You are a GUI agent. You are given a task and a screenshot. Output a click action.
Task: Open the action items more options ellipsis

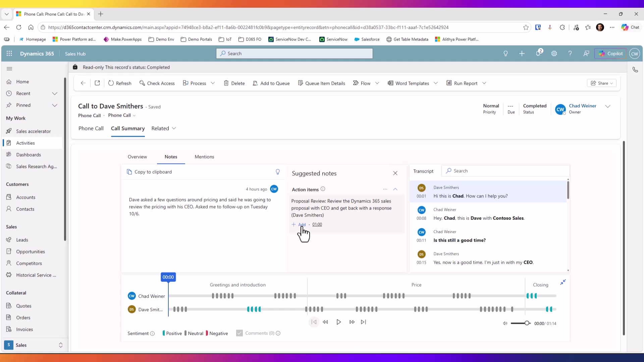pyautogui.click(x=385, y=189)
